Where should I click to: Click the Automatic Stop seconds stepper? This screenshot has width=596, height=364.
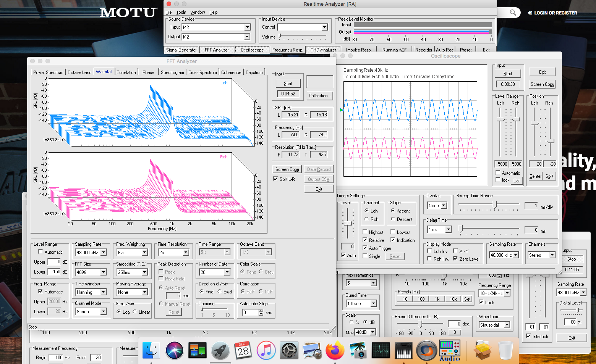pos(261,312)
